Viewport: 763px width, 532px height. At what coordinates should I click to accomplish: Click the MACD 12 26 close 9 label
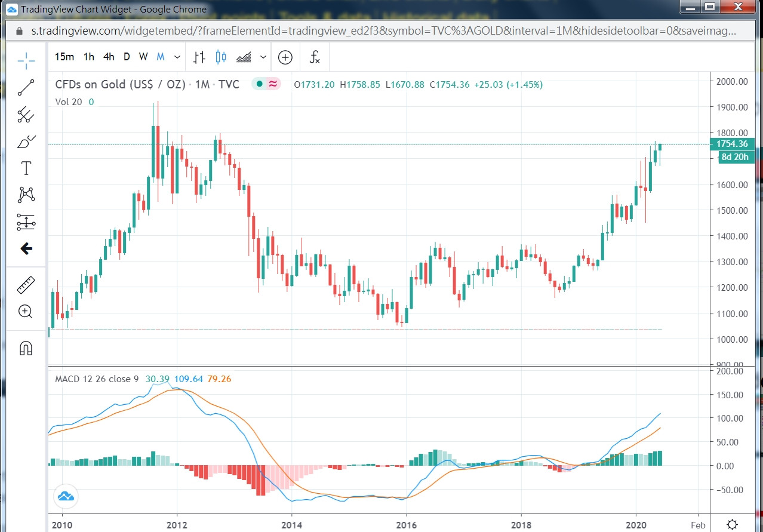pos(97,379)
